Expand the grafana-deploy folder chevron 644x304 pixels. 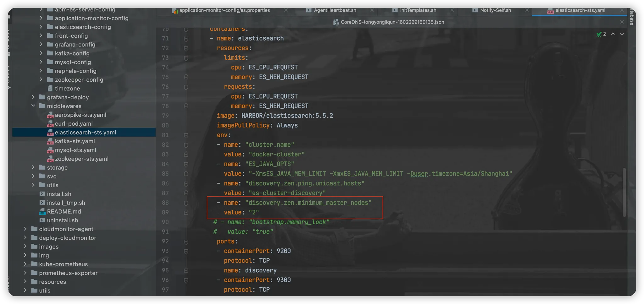(x=33, y=97)
